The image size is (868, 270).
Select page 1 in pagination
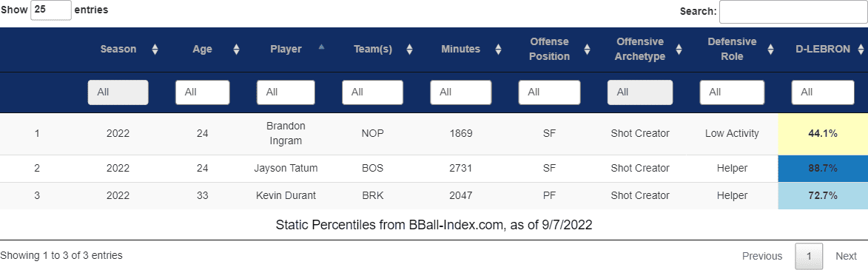pyautogui.click(x=809, y=256)
